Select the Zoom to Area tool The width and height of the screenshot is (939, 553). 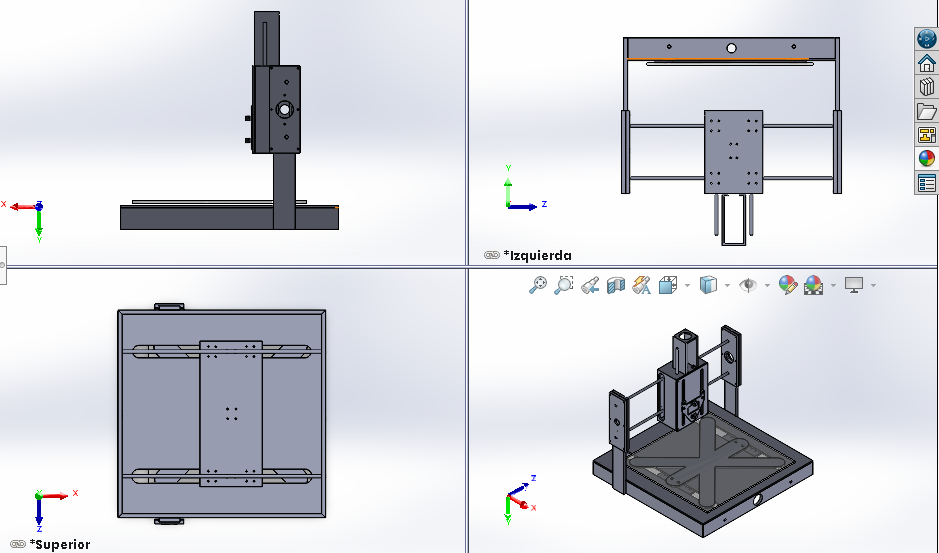pyautogui.click(x=563, y=285)
